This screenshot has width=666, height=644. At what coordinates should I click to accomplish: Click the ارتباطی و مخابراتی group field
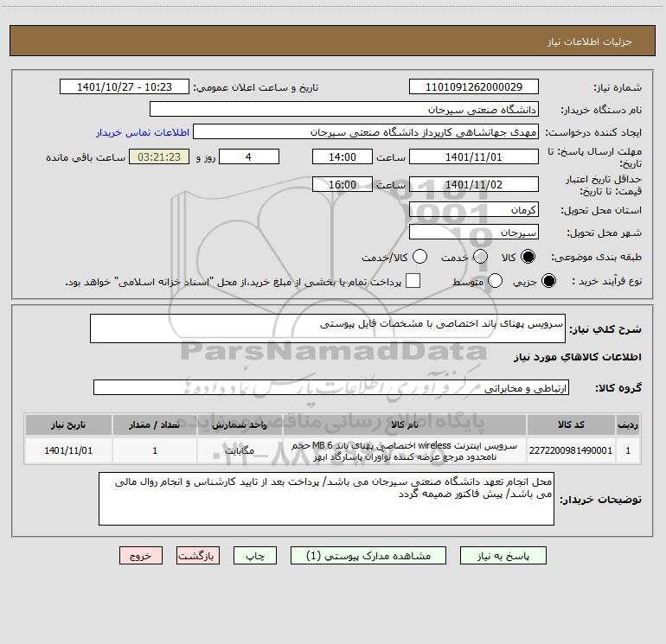point(331,387)
